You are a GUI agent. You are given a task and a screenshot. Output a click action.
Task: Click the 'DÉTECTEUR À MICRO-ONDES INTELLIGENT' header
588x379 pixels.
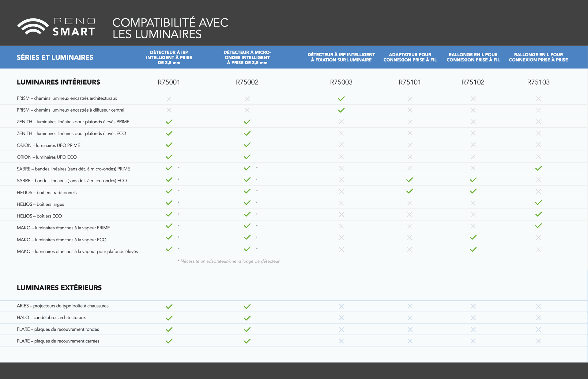coord(247,57)
